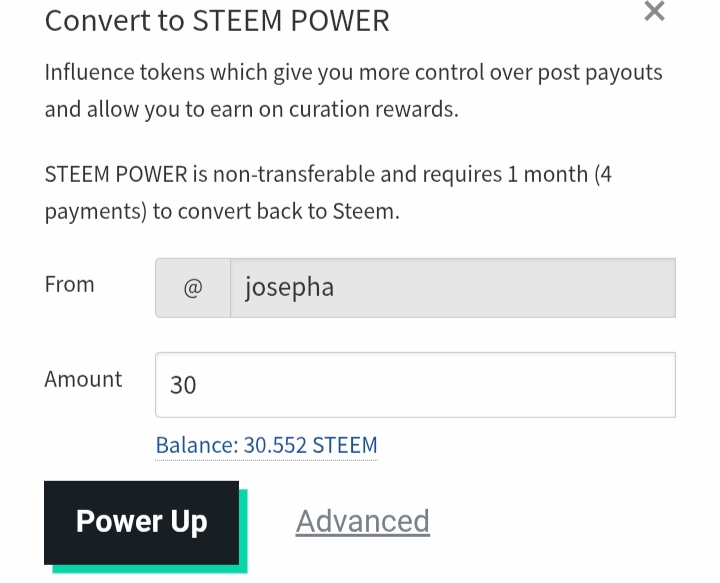Select the josepha From account field

click(x=452, y=288)
